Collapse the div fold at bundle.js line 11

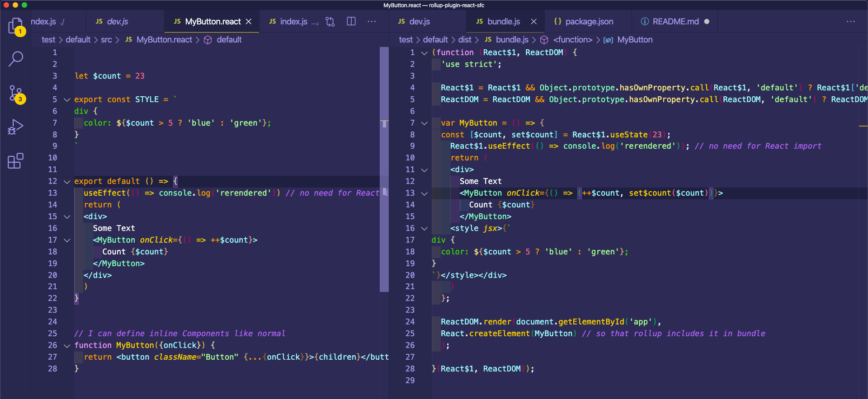tap(424, 170)
